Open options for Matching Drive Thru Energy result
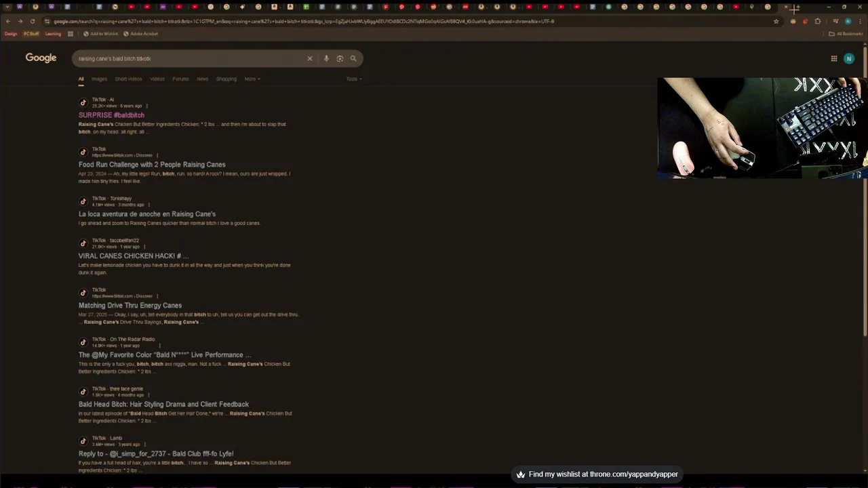Viewport: 868px width, 488px height. pyautogui.click(x=157, y=296)
